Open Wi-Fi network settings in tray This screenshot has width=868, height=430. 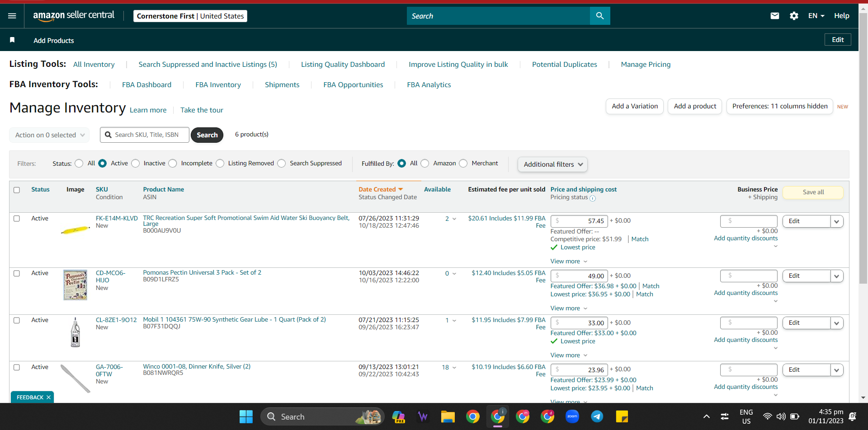click(x=767, y=416)
